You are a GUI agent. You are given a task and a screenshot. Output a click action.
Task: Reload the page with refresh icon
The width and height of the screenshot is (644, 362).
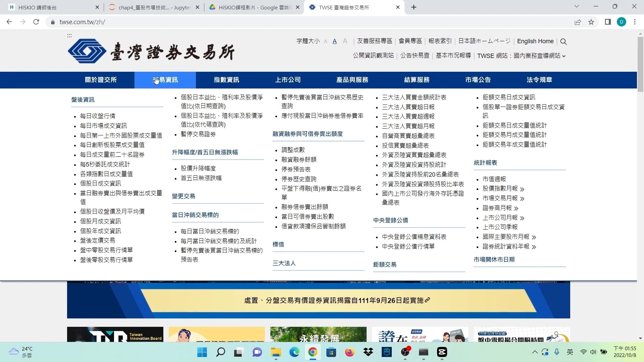pos(36,22)
